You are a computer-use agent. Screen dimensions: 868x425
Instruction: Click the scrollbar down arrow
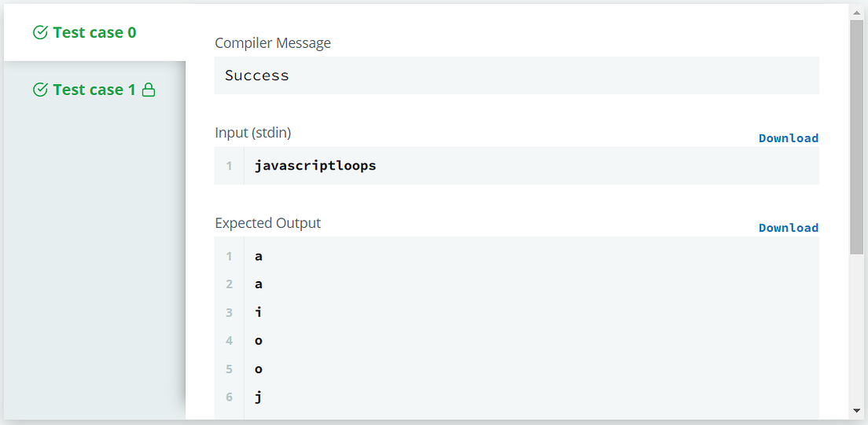click(858, 411)
